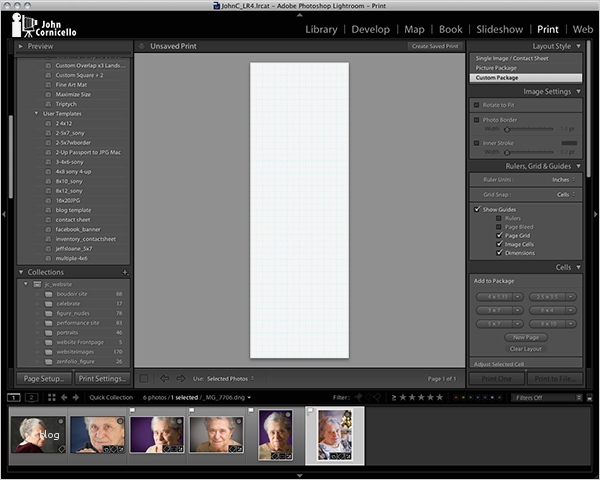The height and width of the screenshot is (480, 600).
Task: Click the contact sheet template icon
Action: click(x=48, y=220)
